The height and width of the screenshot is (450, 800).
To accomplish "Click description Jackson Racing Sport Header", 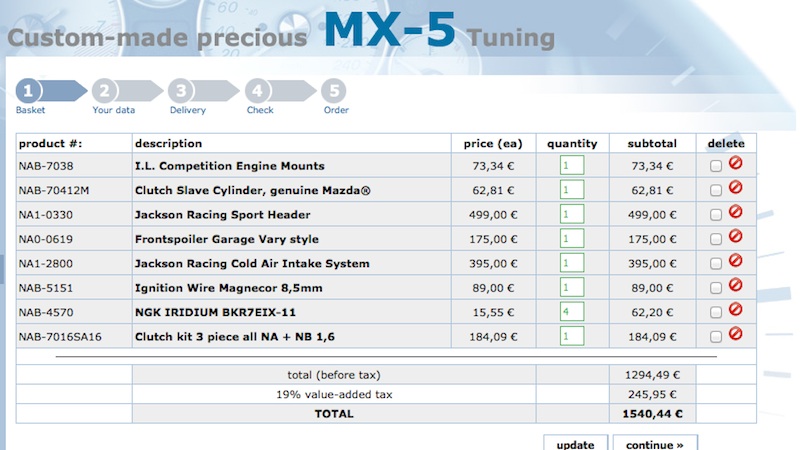I will pos(222,215).
